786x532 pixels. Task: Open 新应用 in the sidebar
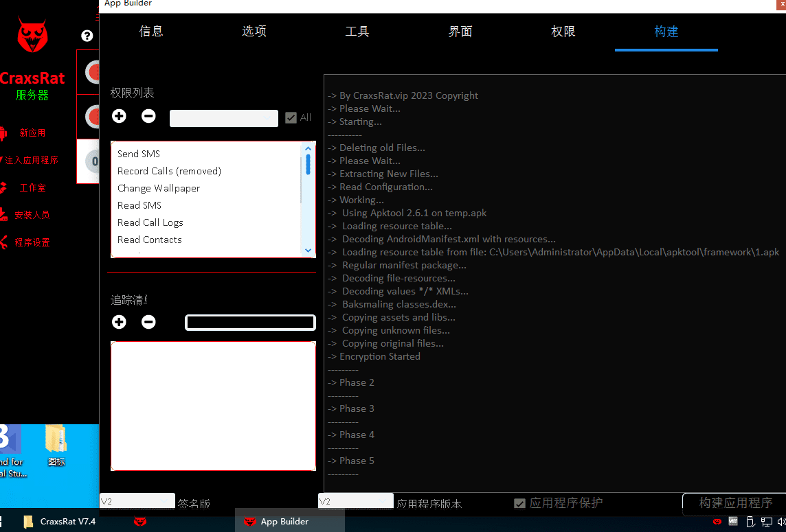click(x=32, y=132)
